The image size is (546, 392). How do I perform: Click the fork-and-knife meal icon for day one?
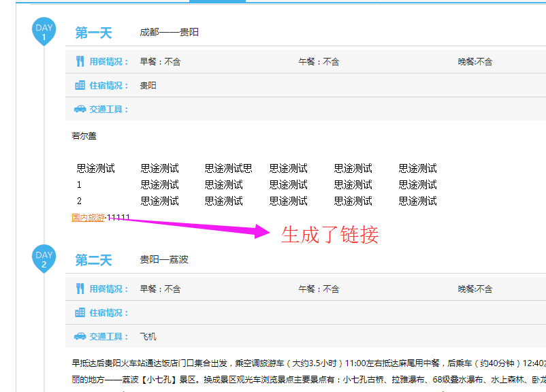tap(80, 61)
